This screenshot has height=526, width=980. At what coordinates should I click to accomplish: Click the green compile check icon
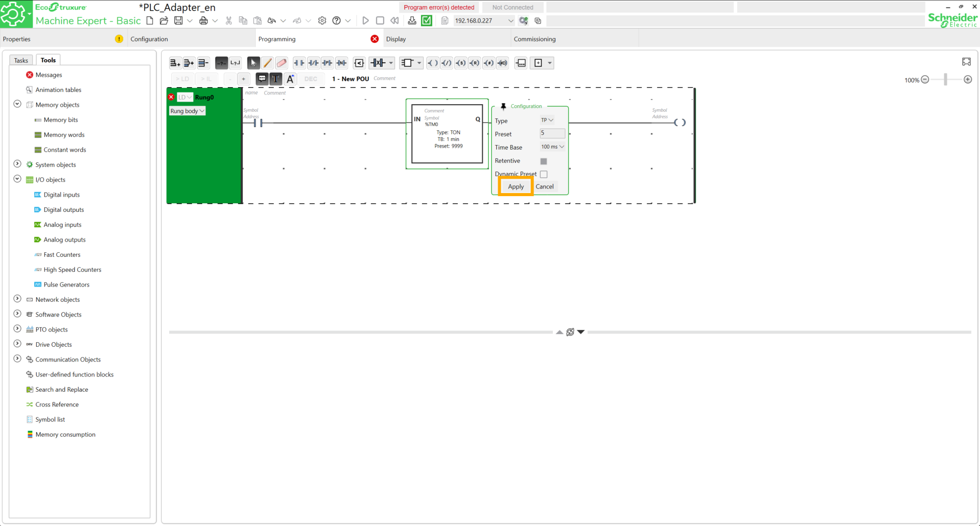[427, 20]
